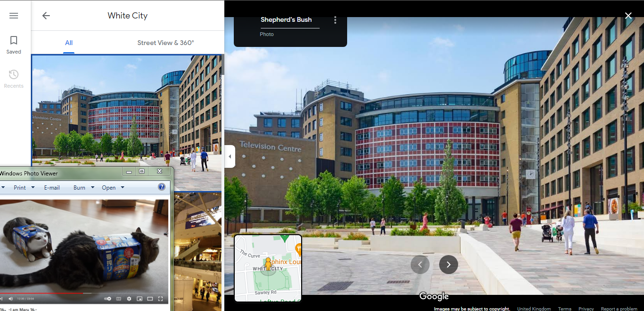This screenshot has height=311, width=644.
Task: Open the Terms link
Action: tap(564, 309)
